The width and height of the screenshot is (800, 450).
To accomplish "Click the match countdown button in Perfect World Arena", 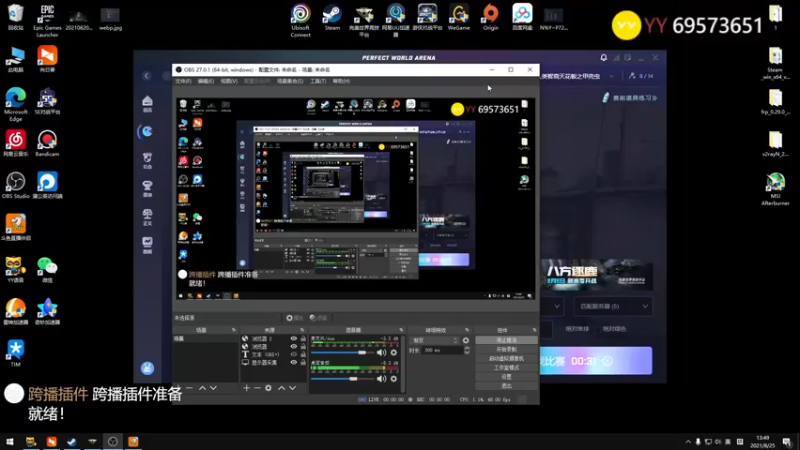I will coord(596,361).
